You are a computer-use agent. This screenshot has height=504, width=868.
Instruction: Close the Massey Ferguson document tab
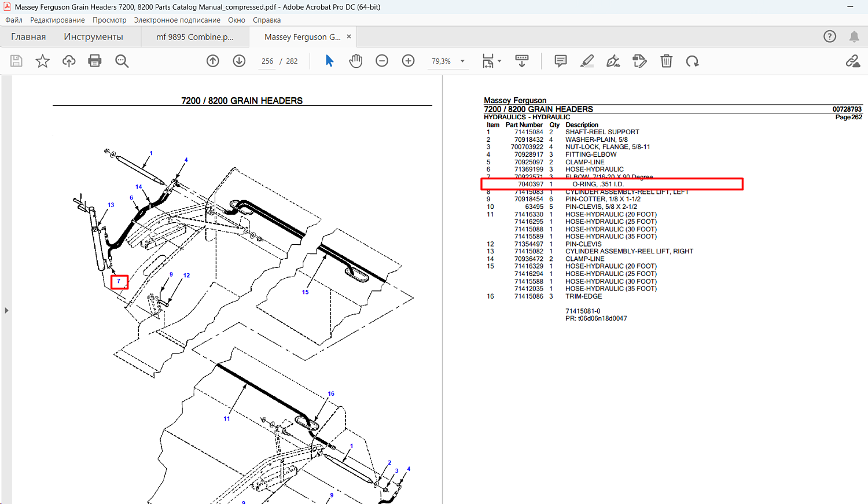(x=349, y=36)
